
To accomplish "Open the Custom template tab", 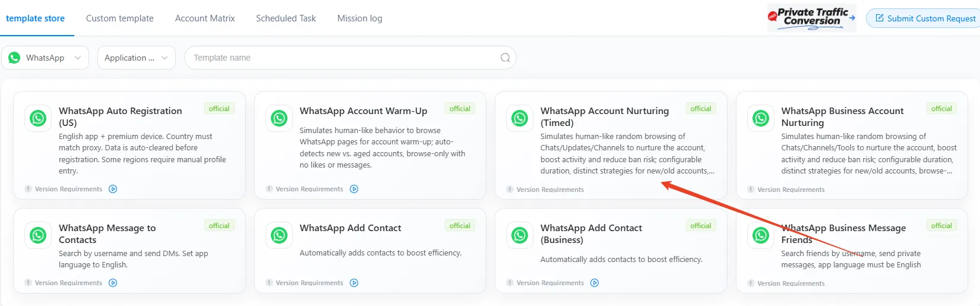I will coord(120,18).
